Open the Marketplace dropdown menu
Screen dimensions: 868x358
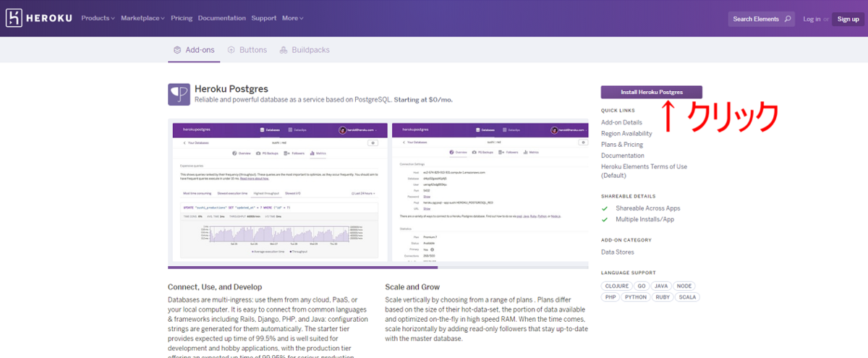(143, 18)
